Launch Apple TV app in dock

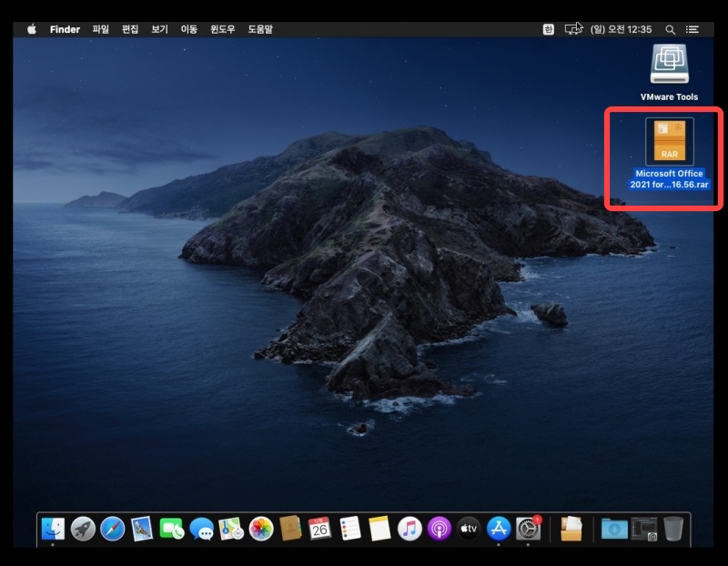469,529
